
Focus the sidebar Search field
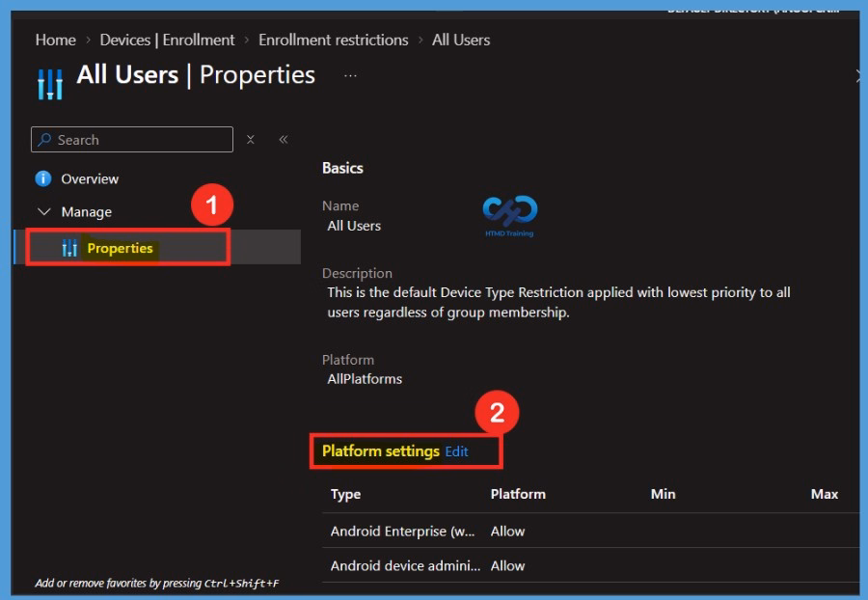132,140
